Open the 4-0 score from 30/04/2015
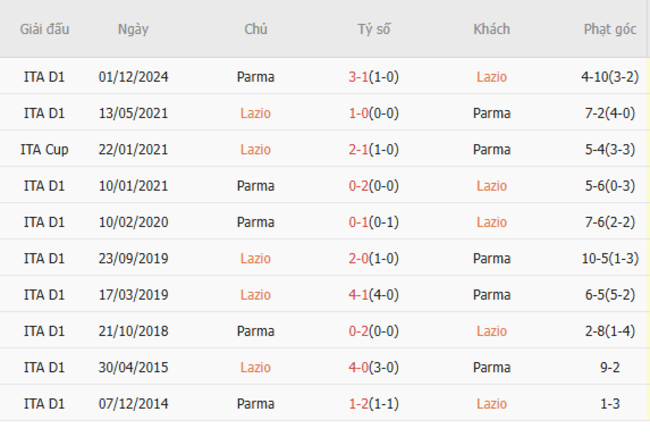 [x=359, y=367]
